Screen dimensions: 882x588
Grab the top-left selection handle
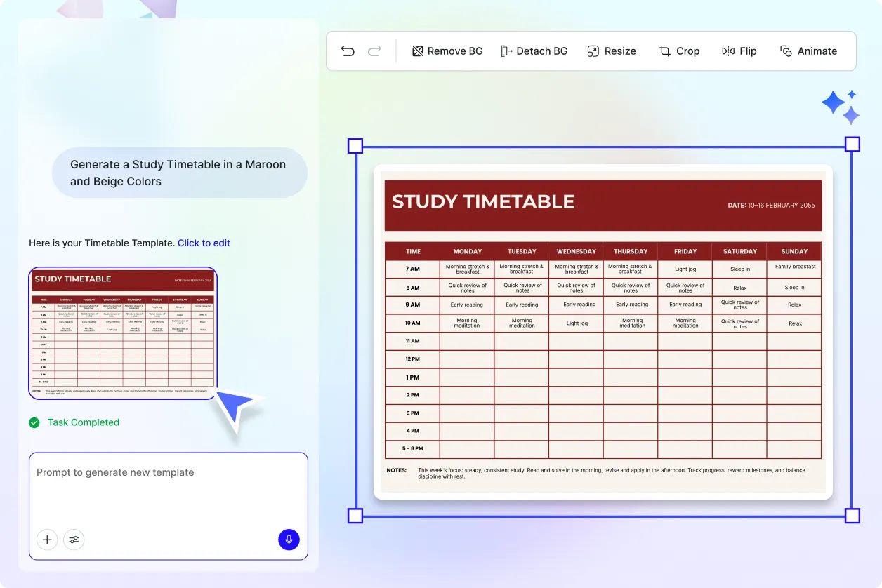pos(355,145)
